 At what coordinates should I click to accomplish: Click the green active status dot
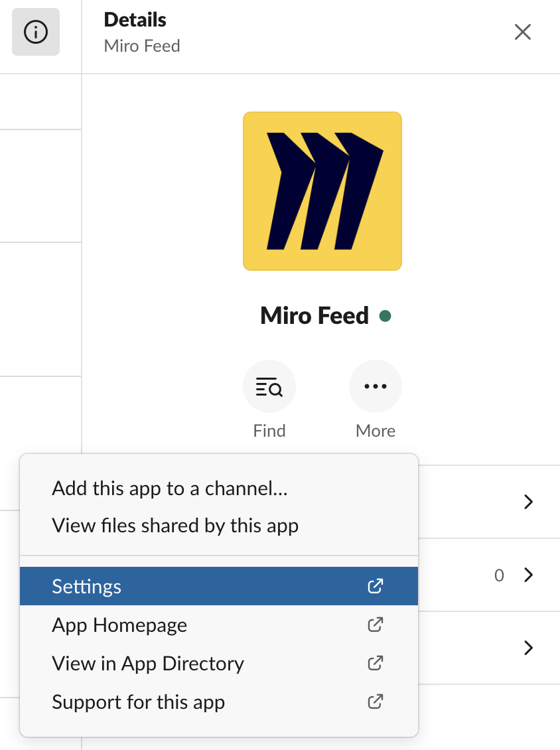pyautogui.click(x=385, y=316)
